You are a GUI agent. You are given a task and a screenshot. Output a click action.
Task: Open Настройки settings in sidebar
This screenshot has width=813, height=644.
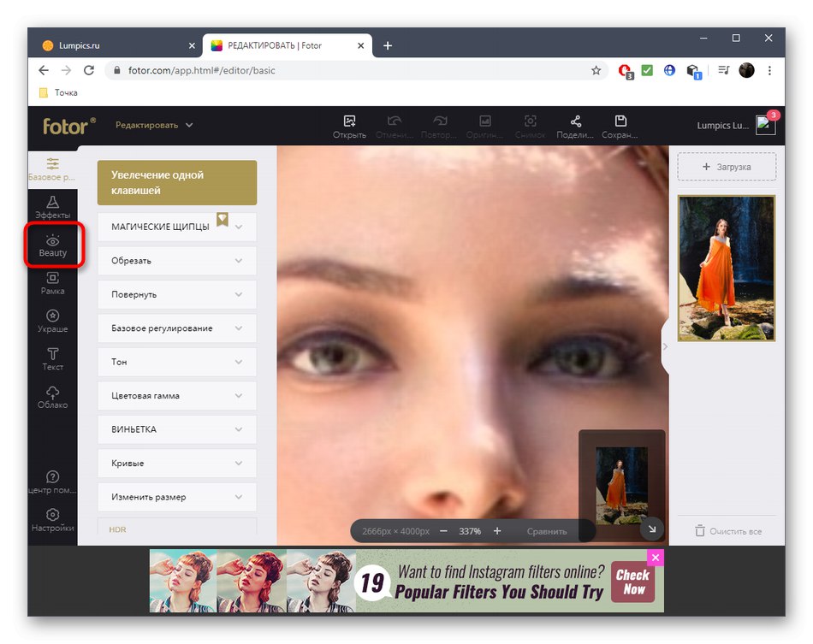click(x=52, y=520)
